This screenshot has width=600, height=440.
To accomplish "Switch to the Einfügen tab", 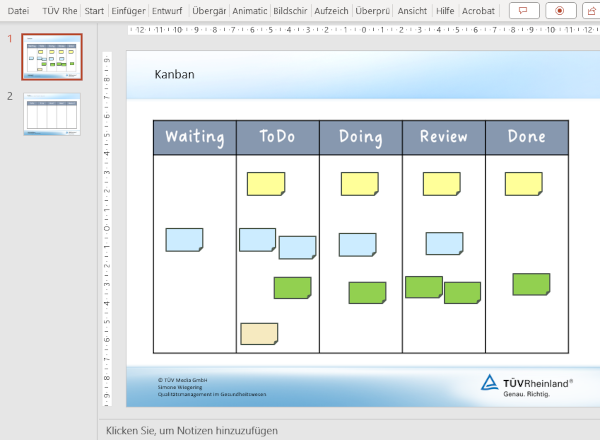I will coord(128,10).
